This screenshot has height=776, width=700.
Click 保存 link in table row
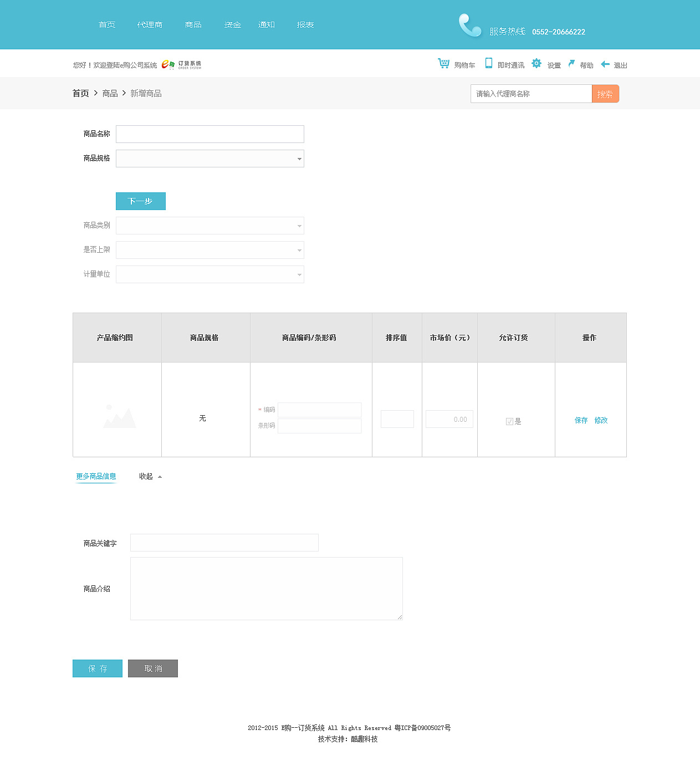pos(581,420)
